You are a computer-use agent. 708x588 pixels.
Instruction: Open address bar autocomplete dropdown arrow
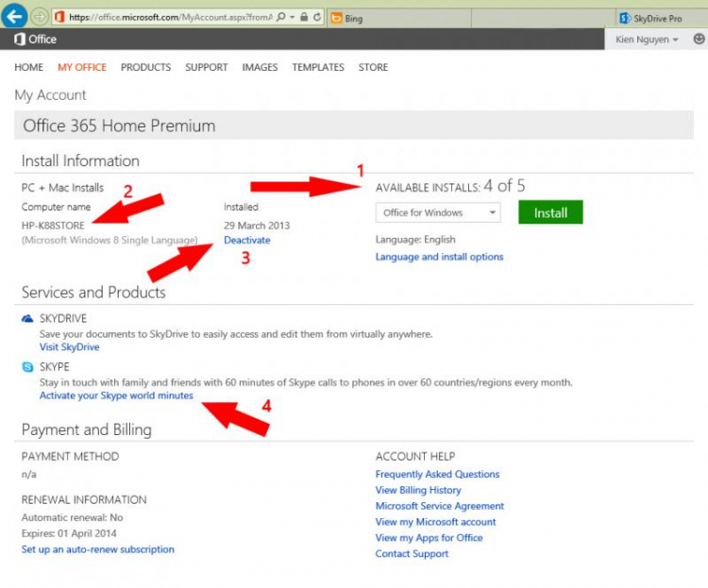tap(292, 17)
